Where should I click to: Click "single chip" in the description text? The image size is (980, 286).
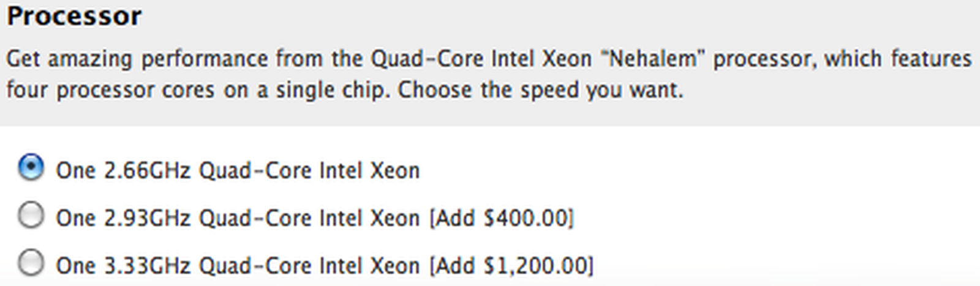330,90
